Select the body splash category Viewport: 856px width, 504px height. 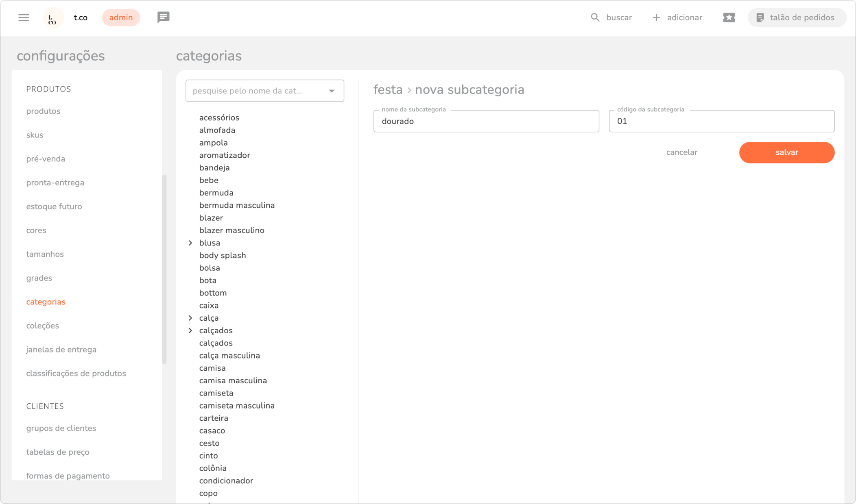[223, 255]
